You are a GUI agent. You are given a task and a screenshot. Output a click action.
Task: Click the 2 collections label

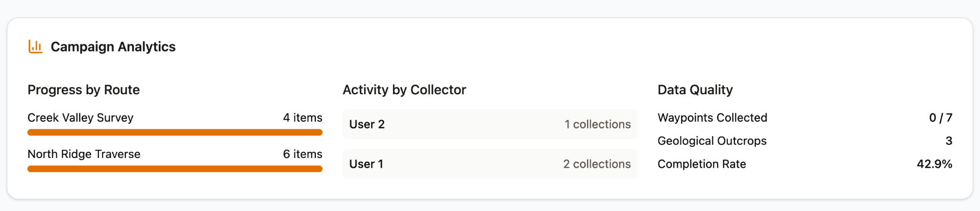[x=597, y=164]
